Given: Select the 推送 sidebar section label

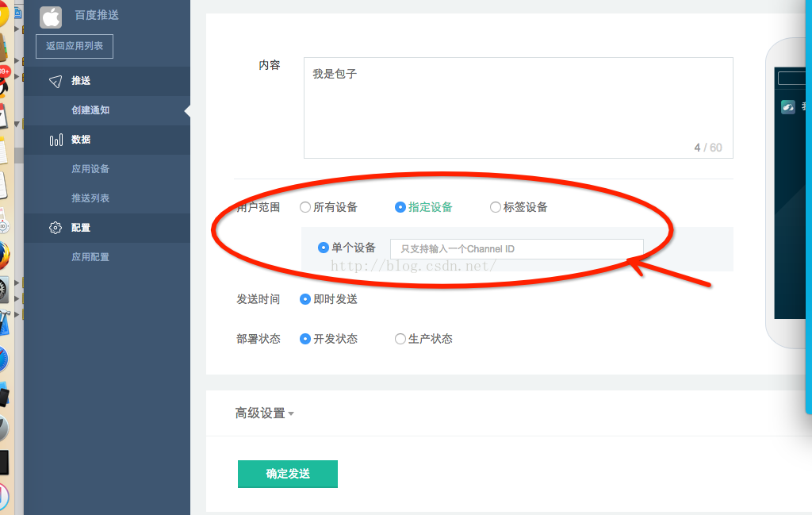Looking at the screenshot, I should [81, 81].
